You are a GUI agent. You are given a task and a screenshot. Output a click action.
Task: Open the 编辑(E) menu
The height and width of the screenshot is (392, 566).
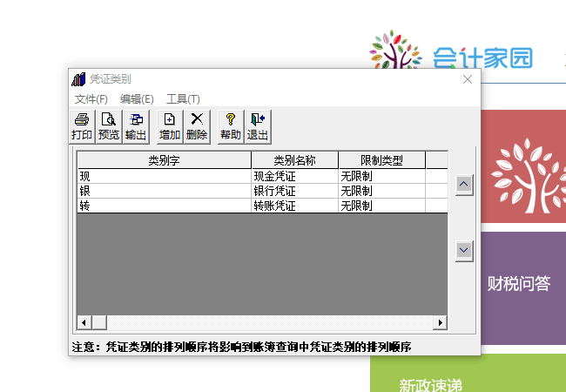(x=137, y=99)
